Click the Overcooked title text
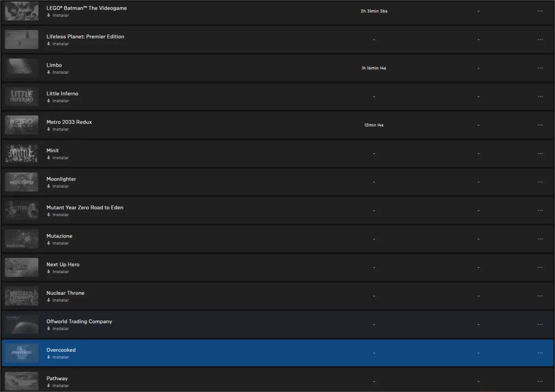The height and width of the screenshot is (392, 555). point(61,350)
